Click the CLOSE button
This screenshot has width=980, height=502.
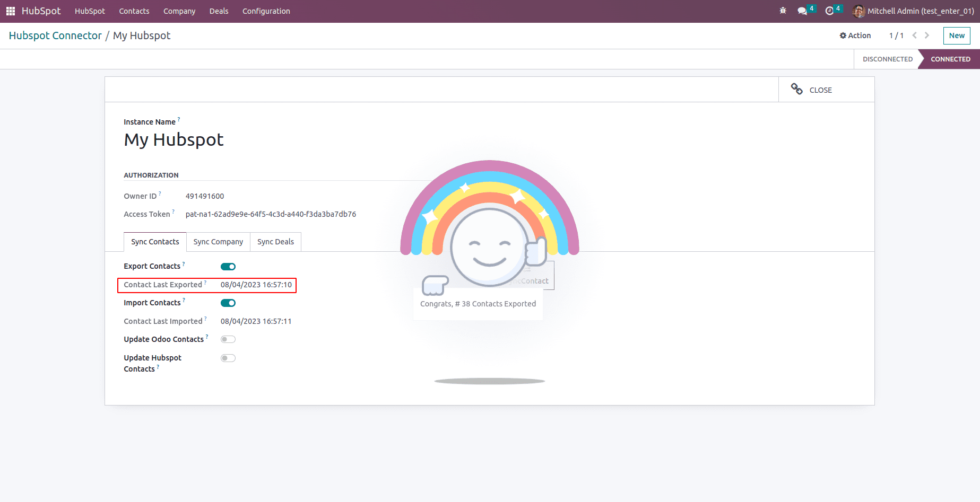point(827,90)
